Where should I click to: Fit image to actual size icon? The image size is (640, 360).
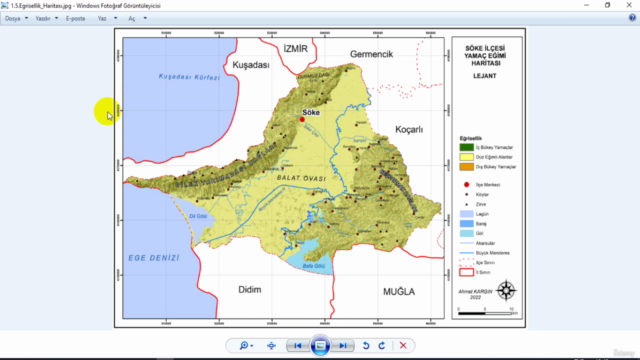(x=271, y=346)
